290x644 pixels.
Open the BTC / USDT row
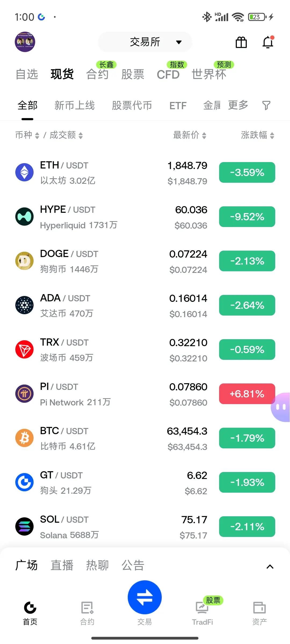[145, 438]
